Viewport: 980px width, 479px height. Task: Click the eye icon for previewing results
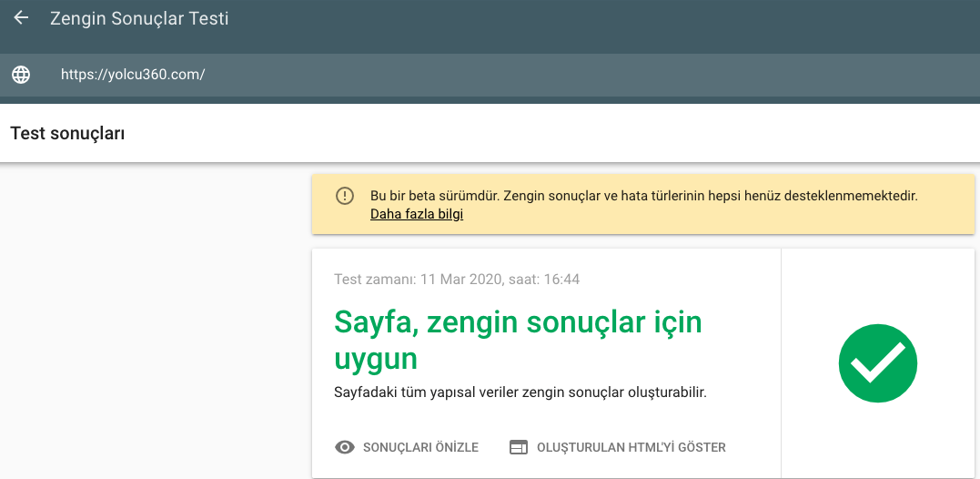pyautogui.click(x=344, y=447)
